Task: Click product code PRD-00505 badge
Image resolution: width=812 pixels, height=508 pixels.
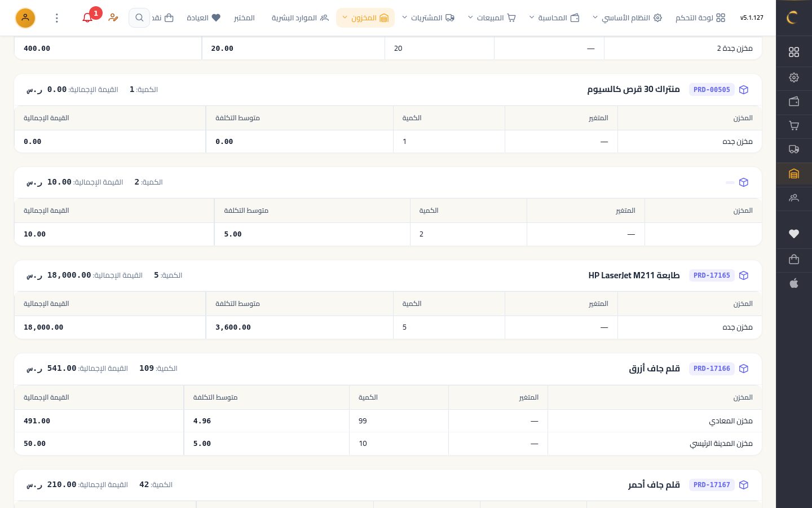Action: [x=712, y=90]
